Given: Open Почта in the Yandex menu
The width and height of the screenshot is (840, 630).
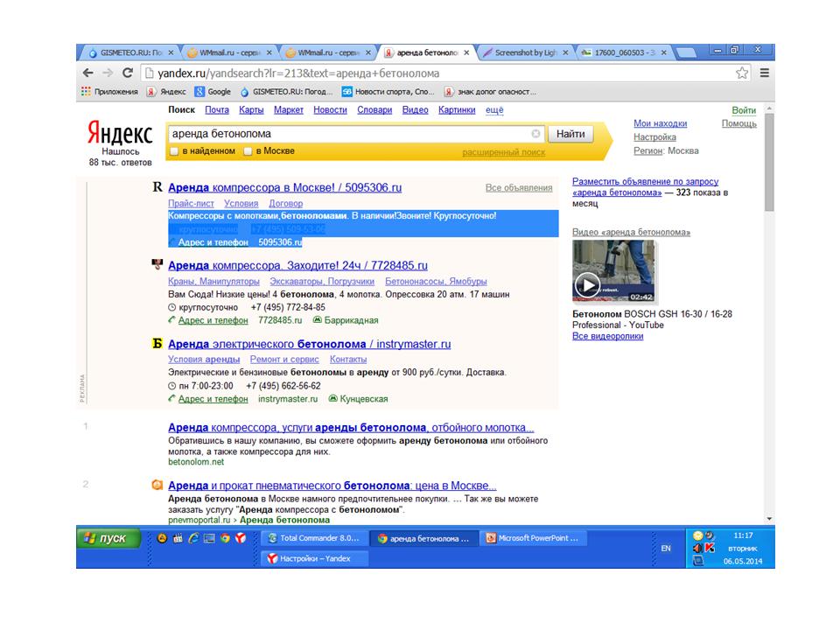Looking at the screenshot, I should click(217, 110).
